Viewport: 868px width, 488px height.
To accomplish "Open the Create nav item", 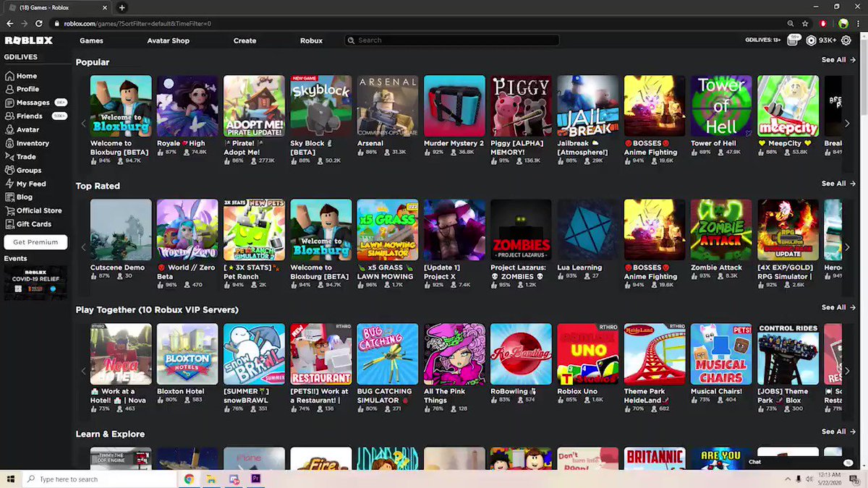I will click(244, 40).
